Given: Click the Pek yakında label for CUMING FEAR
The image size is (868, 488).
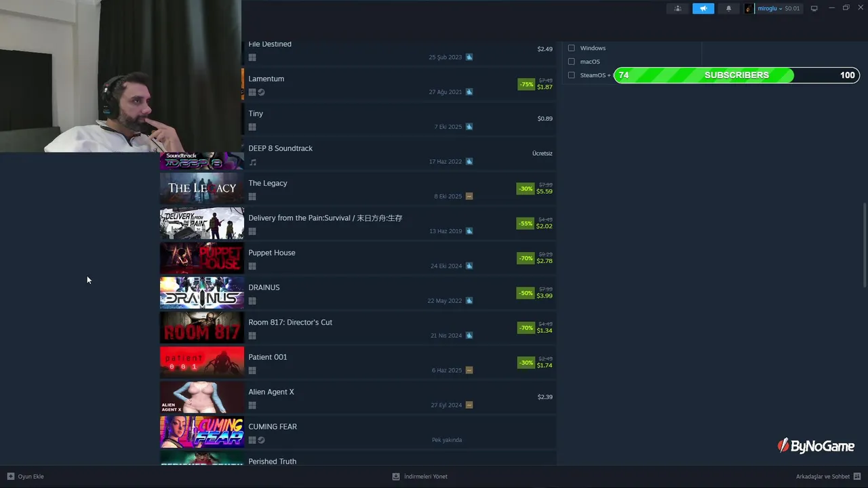Looking at the screenshot, I should (x=447, y=440).
